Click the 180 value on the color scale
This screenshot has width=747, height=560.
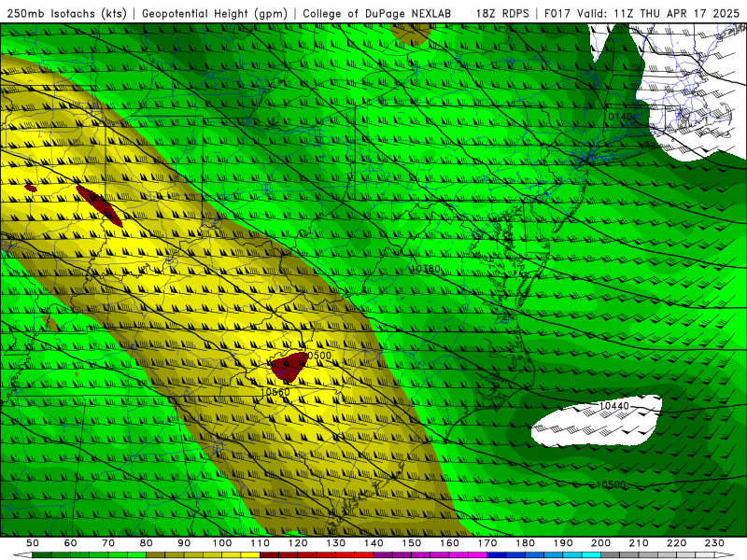coord(525,543)
